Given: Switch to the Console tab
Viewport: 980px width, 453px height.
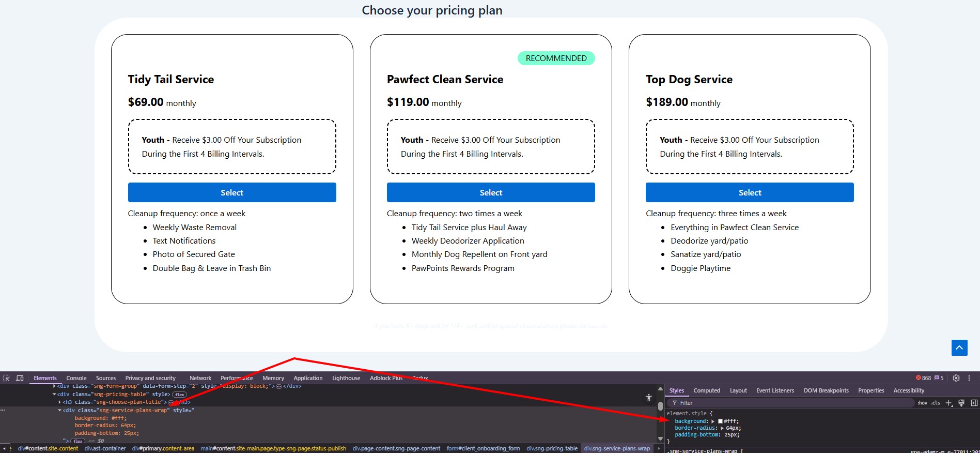Looking at the screenshot, I should [x=76, y=378].
